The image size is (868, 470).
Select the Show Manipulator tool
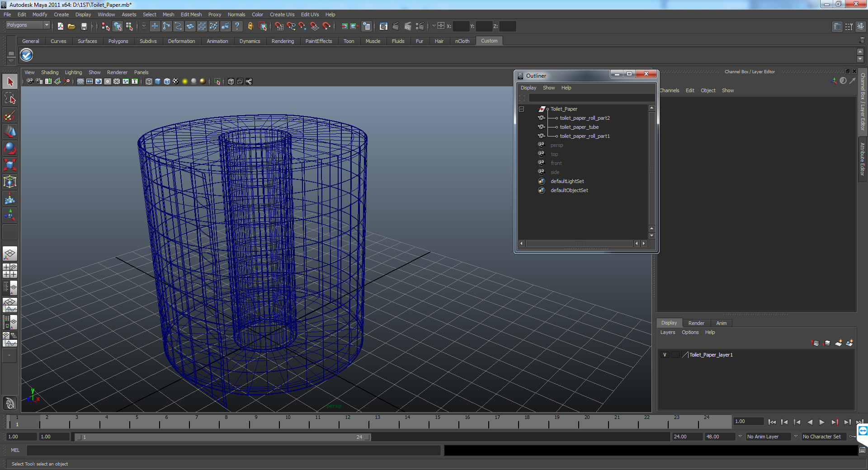[10, 215]
